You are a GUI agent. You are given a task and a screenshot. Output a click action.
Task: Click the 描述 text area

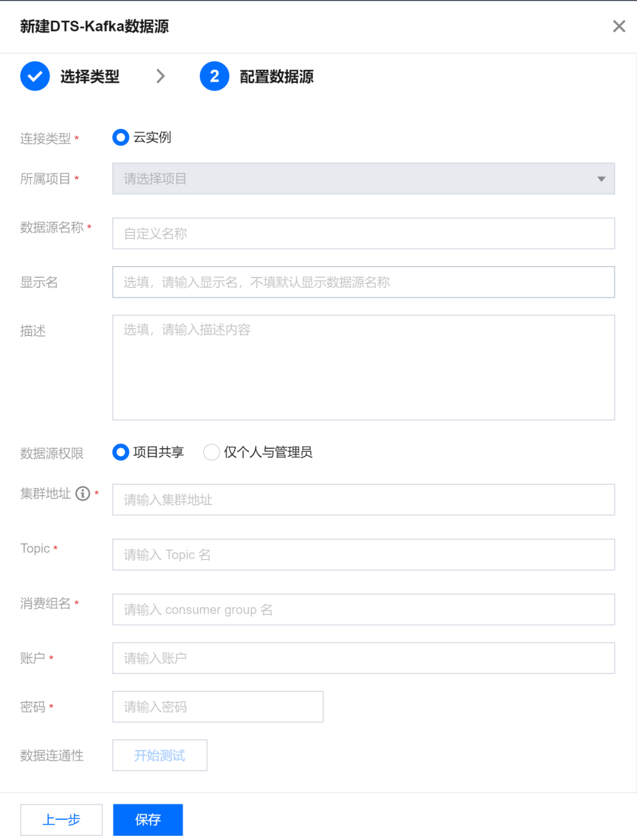click(x=363, y=367)
